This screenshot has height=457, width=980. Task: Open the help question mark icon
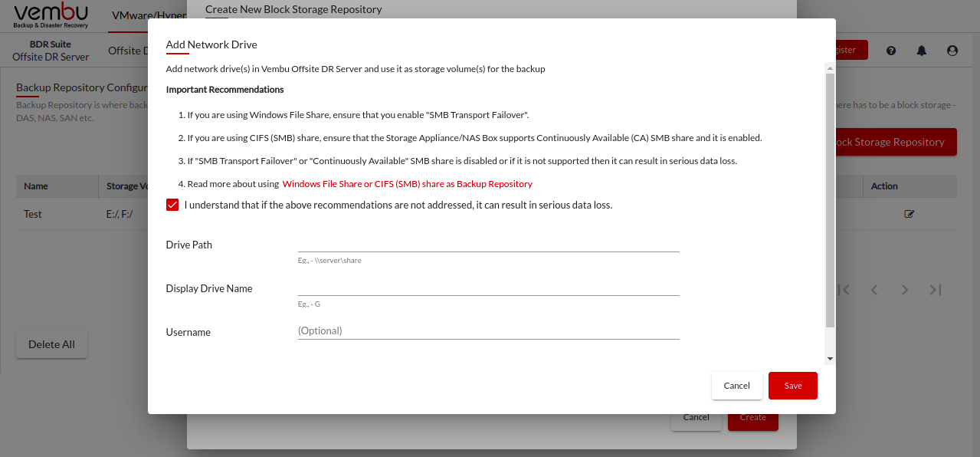[x=891, y=51]
